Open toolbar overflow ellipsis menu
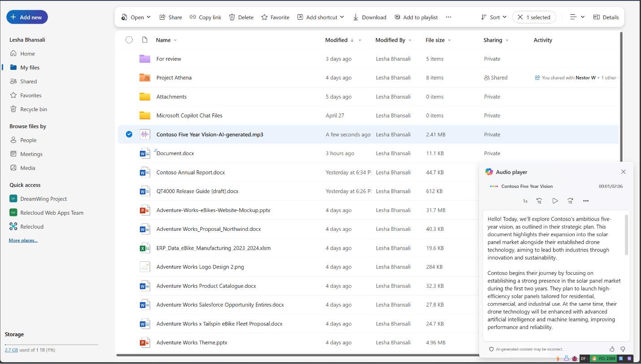Viewport: 641px width, 364px height. (x=448, y=17)
